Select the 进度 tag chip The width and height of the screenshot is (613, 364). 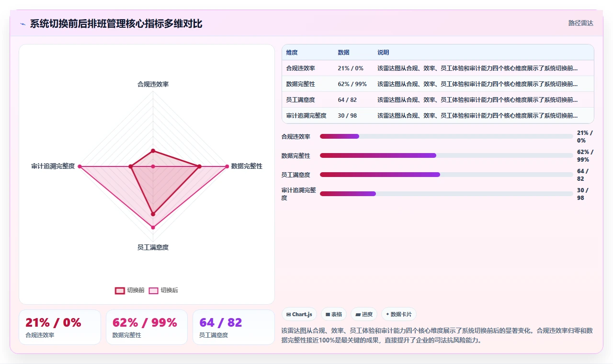[x=364, y=314]
